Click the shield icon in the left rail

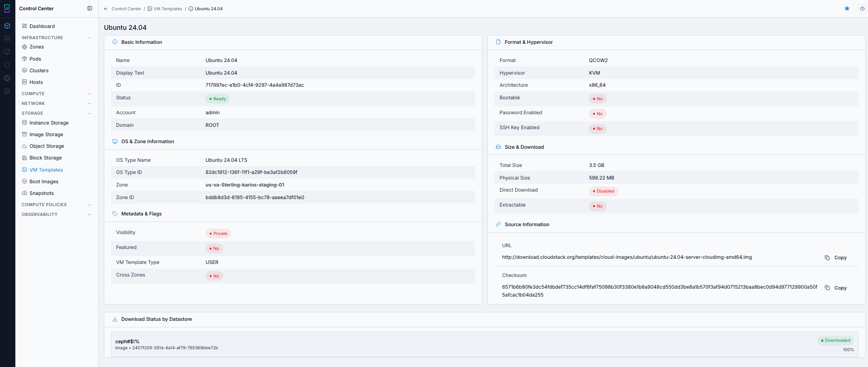tap(7, 65)
